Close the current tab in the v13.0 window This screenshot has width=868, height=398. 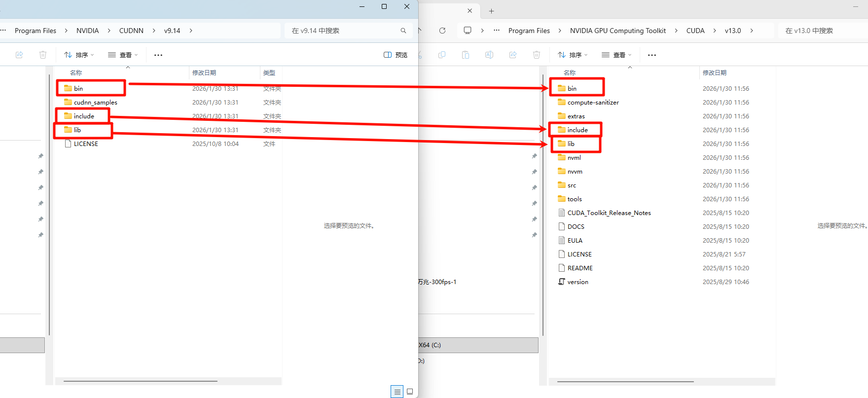[x=470, y=11]
